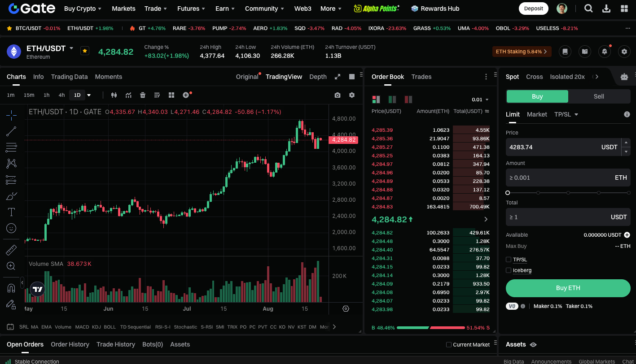Image resolution: width=636 pixels, height=364 pixels.
Task: Expand chart to fullscreen view
Action: pyautogui.click(x=338, y=77)
